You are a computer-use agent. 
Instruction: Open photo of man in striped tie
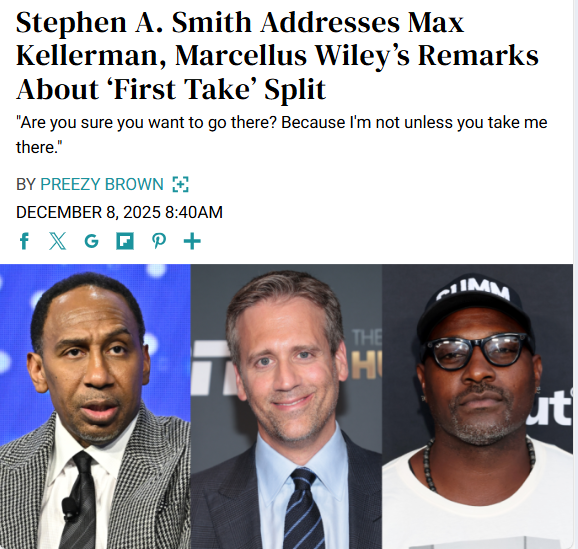tap(286, 406)
